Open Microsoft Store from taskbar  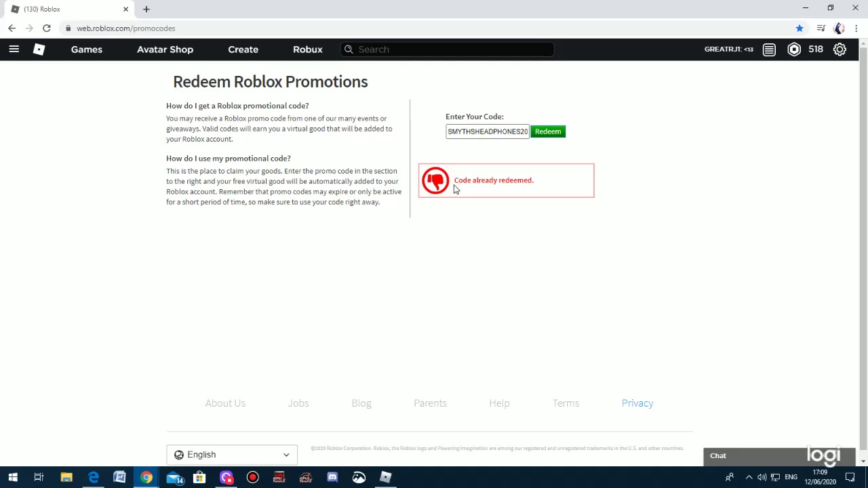199,477
